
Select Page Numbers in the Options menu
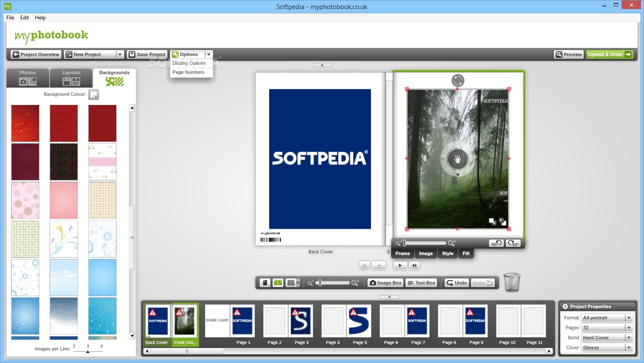point(188,72)
